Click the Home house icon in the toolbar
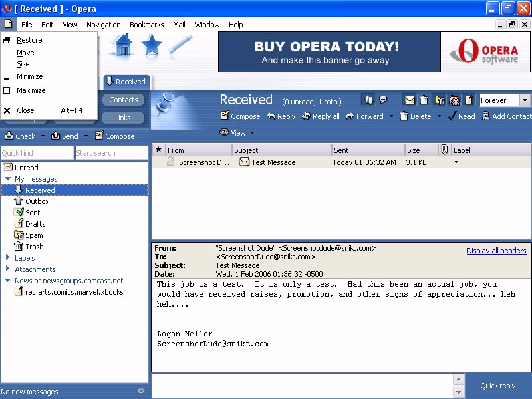 click(122, 45)
